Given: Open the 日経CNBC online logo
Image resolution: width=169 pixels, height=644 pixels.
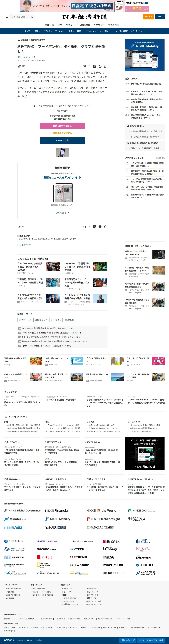Looking at the screenshot, I should (46, 549).
